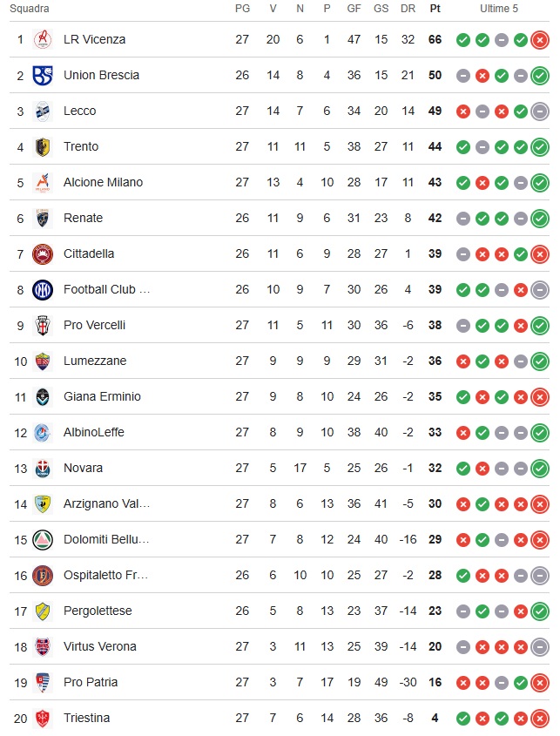Click the LR Vicenza team crest

43,39
